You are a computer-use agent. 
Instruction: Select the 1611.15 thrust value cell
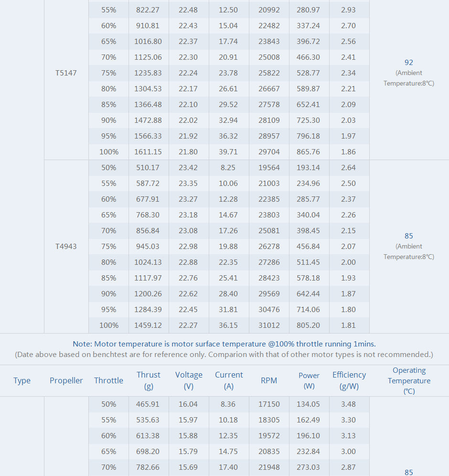click(x=149, y=152)
